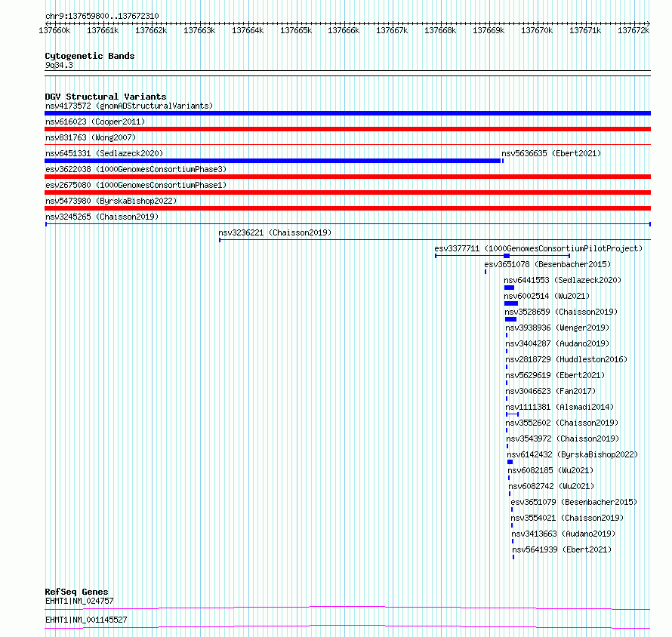
Task: Click the Cytogenetic Bands track heading
Action: pyautogui.click(x=90, y=56)
